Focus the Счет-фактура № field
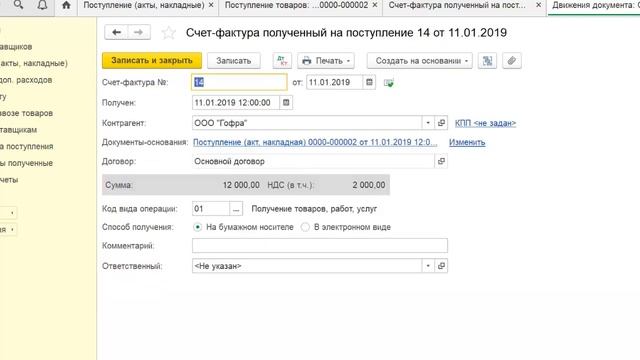This screenshot has width=640, height=360. point(239,82)
